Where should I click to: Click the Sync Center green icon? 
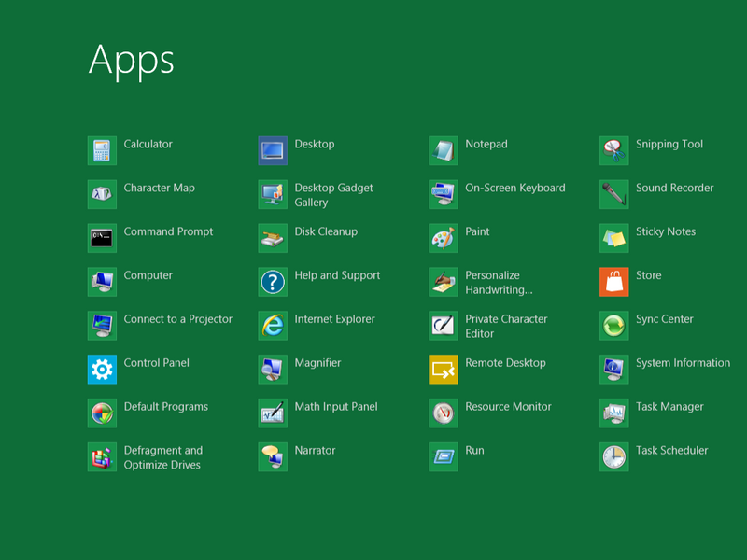coord(614,326)
